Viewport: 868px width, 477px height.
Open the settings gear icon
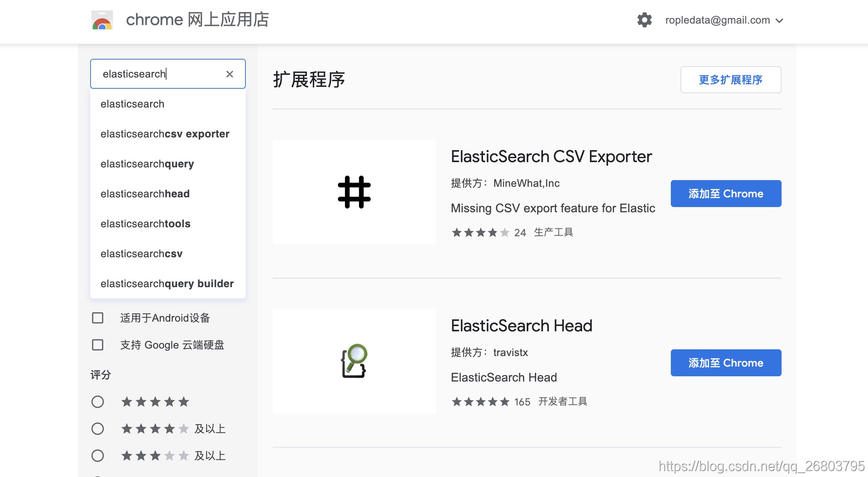(x=644, y=20)
